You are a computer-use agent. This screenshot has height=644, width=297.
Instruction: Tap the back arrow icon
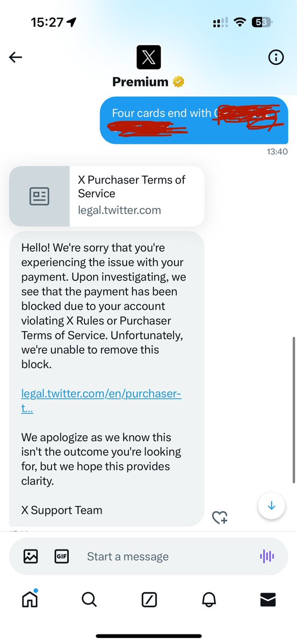point(16,57)
